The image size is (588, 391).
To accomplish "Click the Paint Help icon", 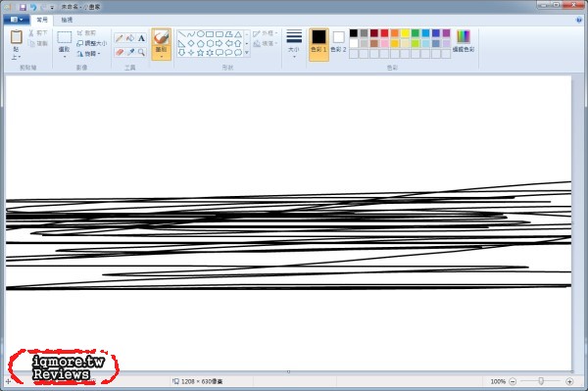I will [x=579, y=20].
